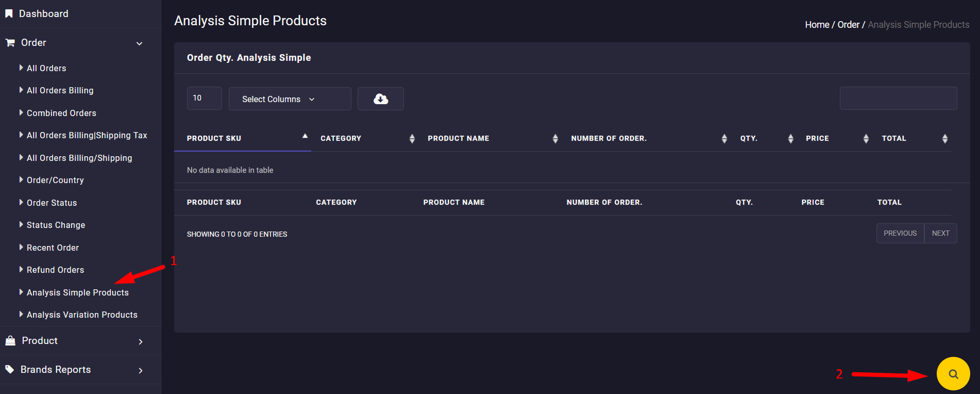Click the table search input field
The height and width of the screenshot is (394, 980).
[x=898, y=98]
